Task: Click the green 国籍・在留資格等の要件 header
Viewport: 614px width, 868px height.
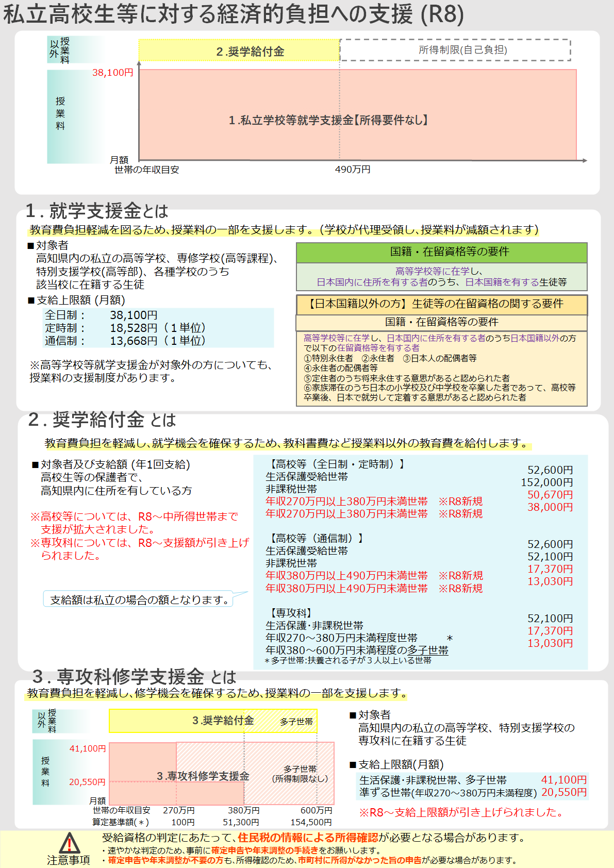Action: coord(442,252)
